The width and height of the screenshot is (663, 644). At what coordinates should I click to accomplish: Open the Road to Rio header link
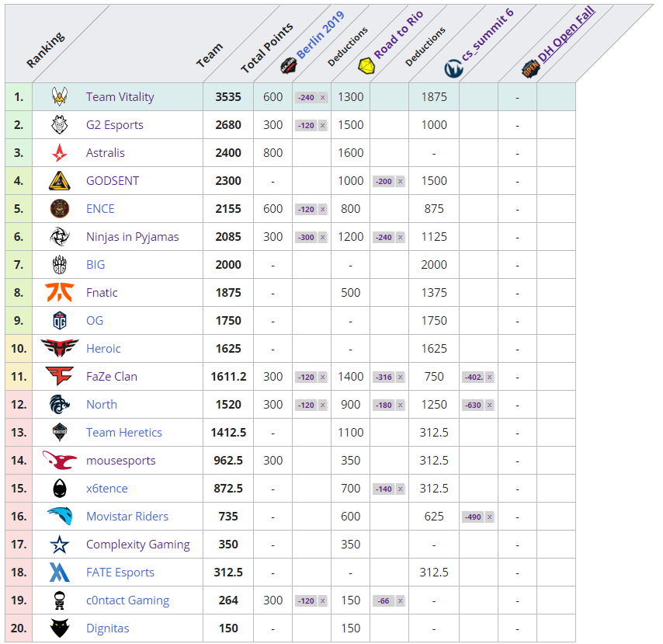tap(398, 35)
